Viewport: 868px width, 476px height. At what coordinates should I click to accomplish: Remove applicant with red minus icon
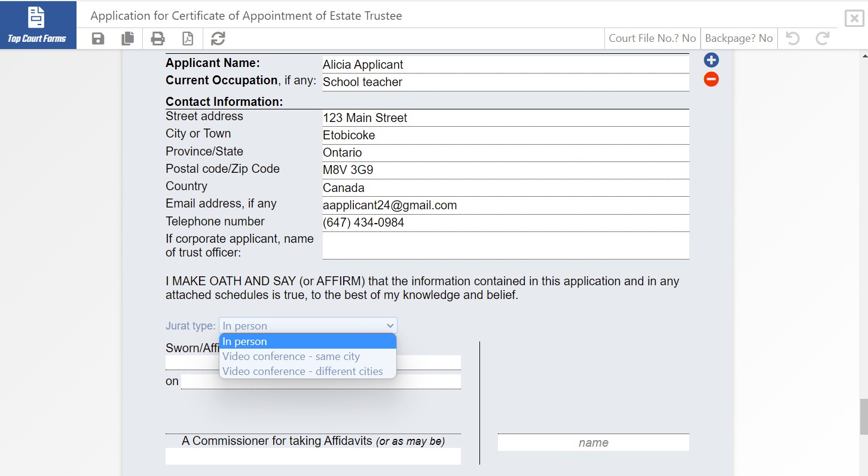[711, 79]
